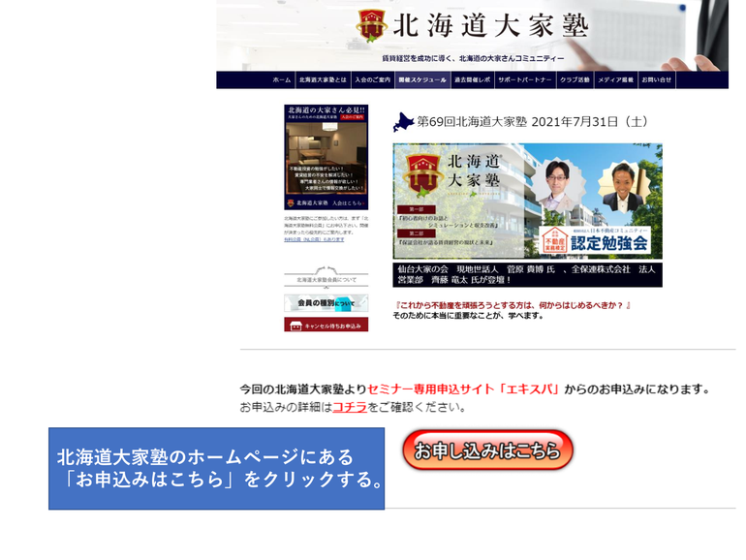This screenshot has width=746, height=560.
Task: Click the 仙台大家の会 現地世話人 speaker caption
Action: coord(527,274)
